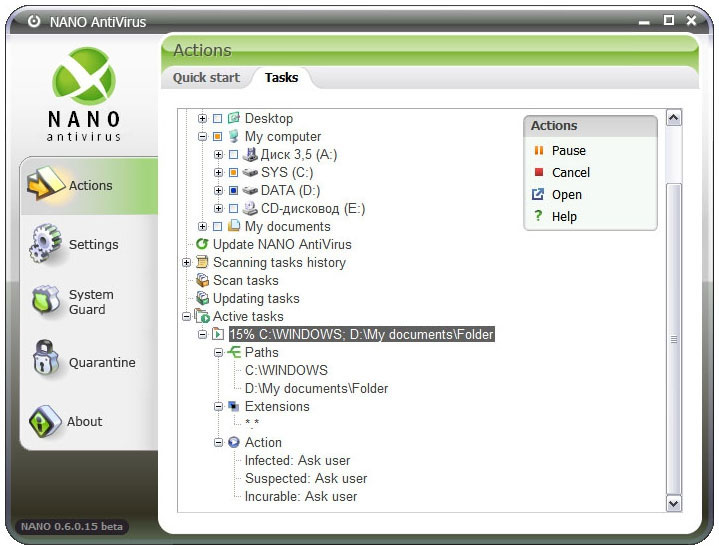The height and width of the screenshot is (550, 719).
Task: Click the Desktop icon in tree
Action: point(234,118)
